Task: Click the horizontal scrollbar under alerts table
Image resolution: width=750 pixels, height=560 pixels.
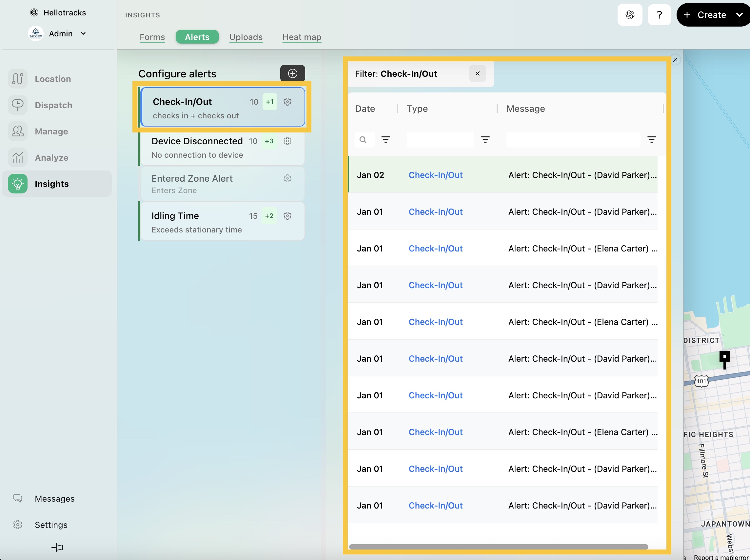Action: [498, 547]
